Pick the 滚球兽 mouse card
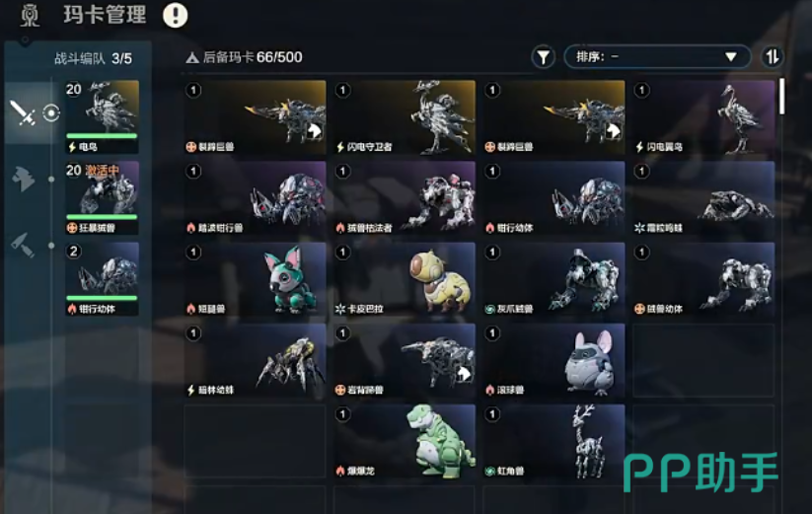The height and width of the screenshot is (514, 812). click(554, 360)
